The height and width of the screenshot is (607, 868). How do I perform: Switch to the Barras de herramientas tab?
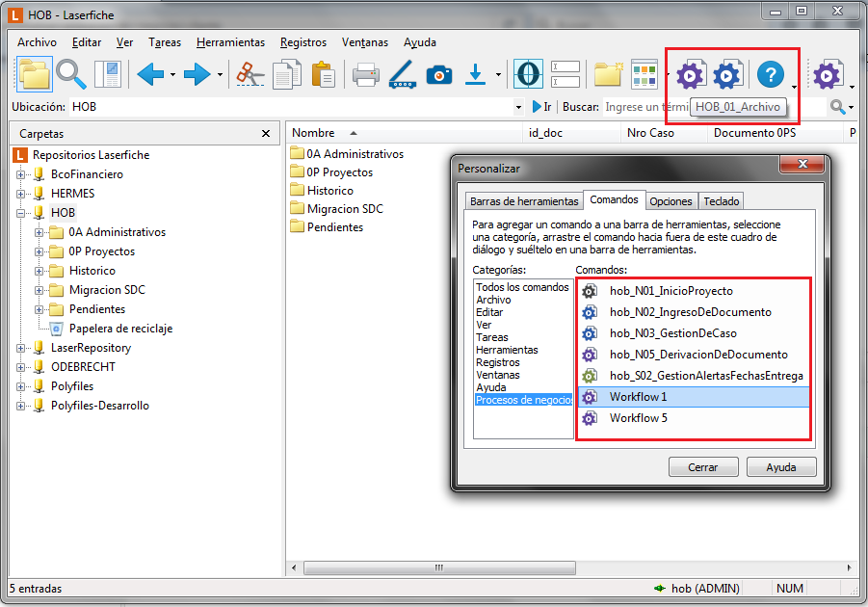tap(524, 201)
